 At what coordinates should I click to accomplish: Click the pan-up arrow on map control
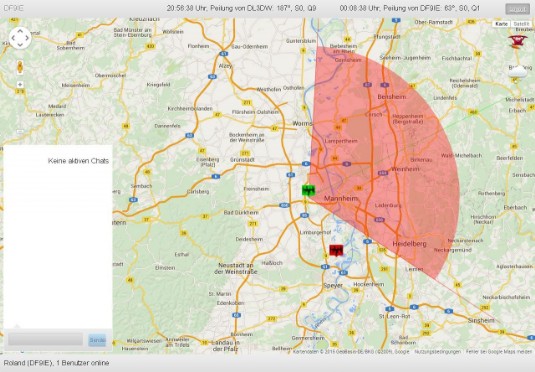tap(20, 31)
